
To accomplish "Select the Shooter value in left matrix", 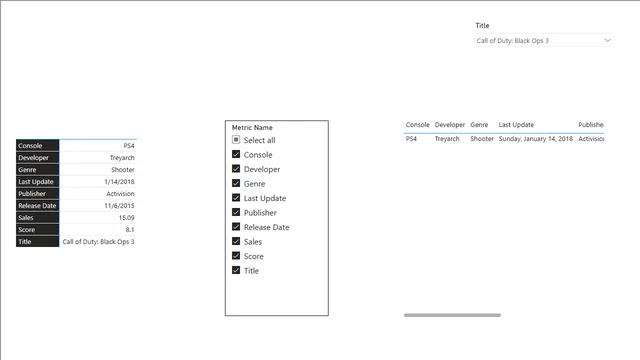I will point(123,169).
